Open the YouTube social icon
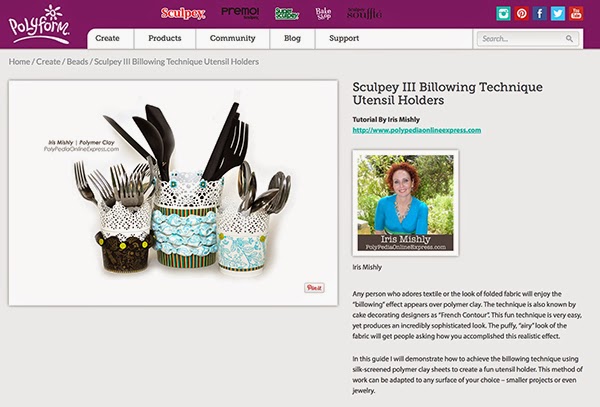Viewport: 600px width, 407px height. pyautogui.click(x=576, y=13)
